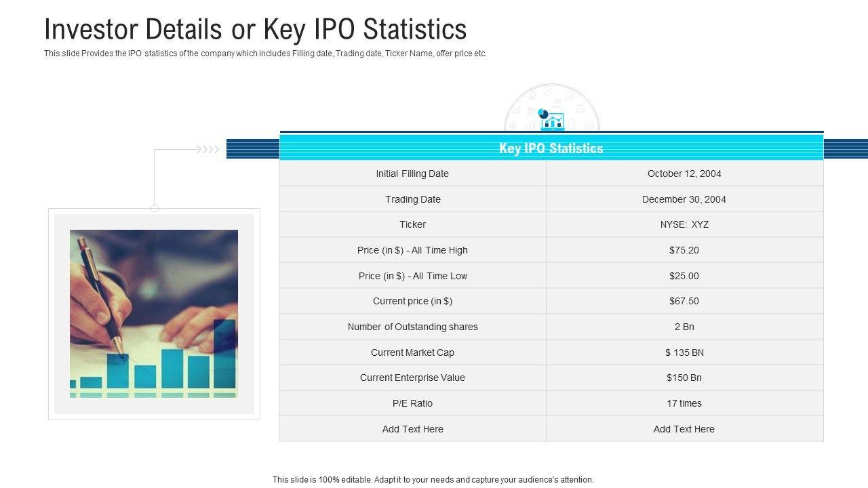Click the Price All Time Low label
The width and height of the screenshot is (868, 488).
tap(412, 276)
